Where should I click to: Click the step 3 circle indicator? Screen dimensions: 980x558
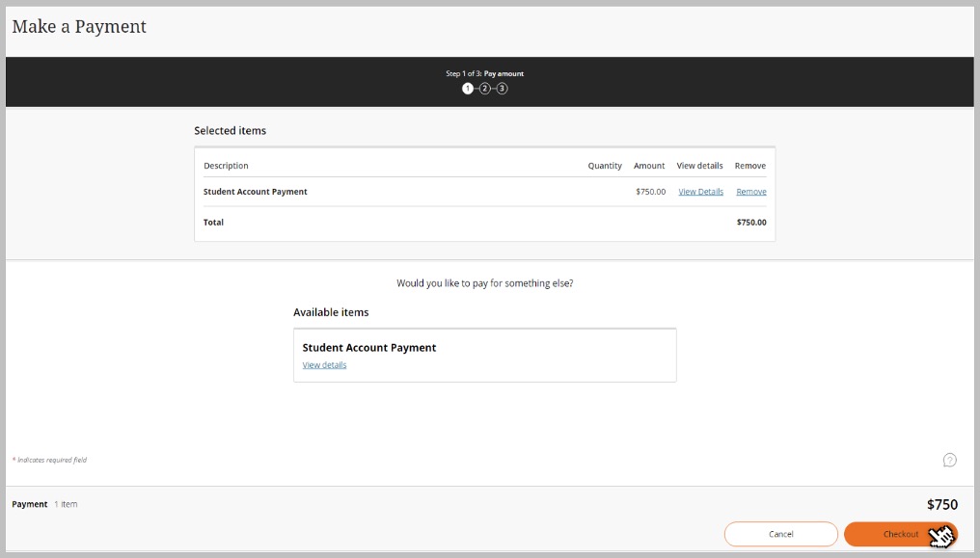click(x=502, y=89)
